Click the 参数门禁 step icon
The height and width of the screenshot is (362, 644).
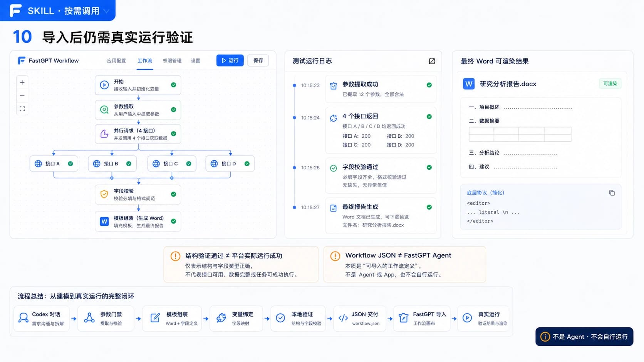click(89, 318)
